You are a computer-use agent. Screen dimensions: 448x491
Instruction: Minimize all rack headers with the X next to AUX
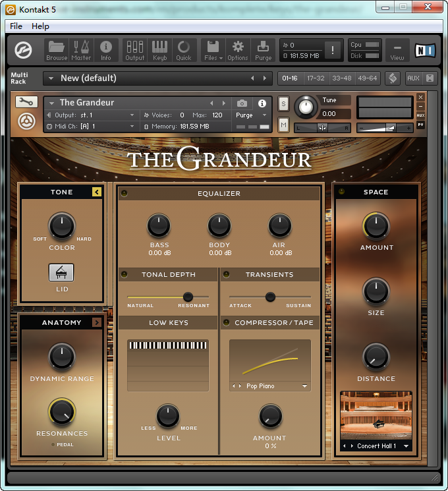point(430,78)
